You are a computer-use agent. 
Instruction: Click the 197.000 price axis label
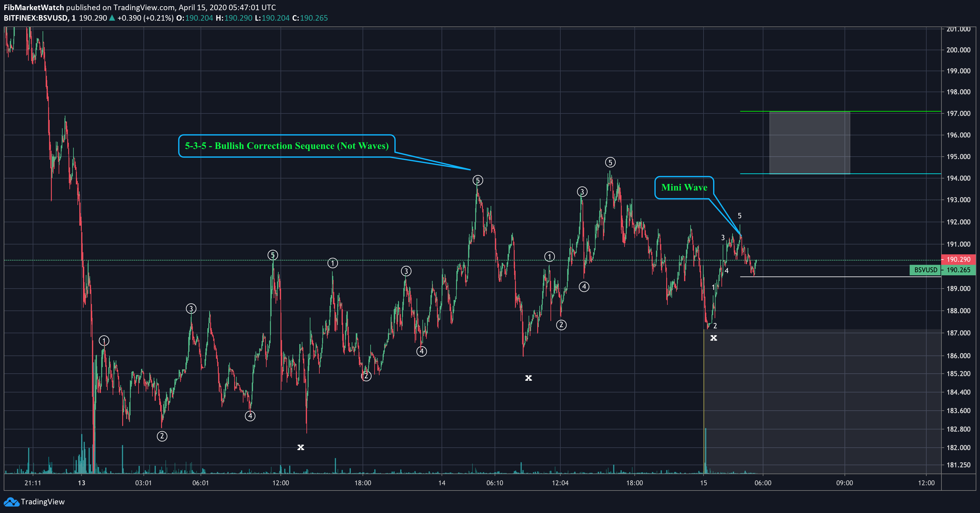pyautogui.click(x=958, y=114)
